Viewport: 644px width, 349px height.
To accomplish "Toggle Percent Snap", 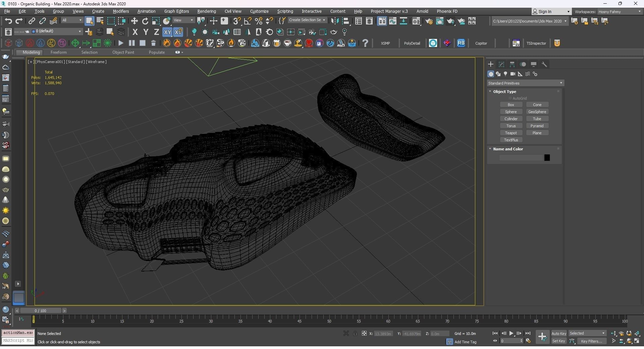I will click(258, 21).
